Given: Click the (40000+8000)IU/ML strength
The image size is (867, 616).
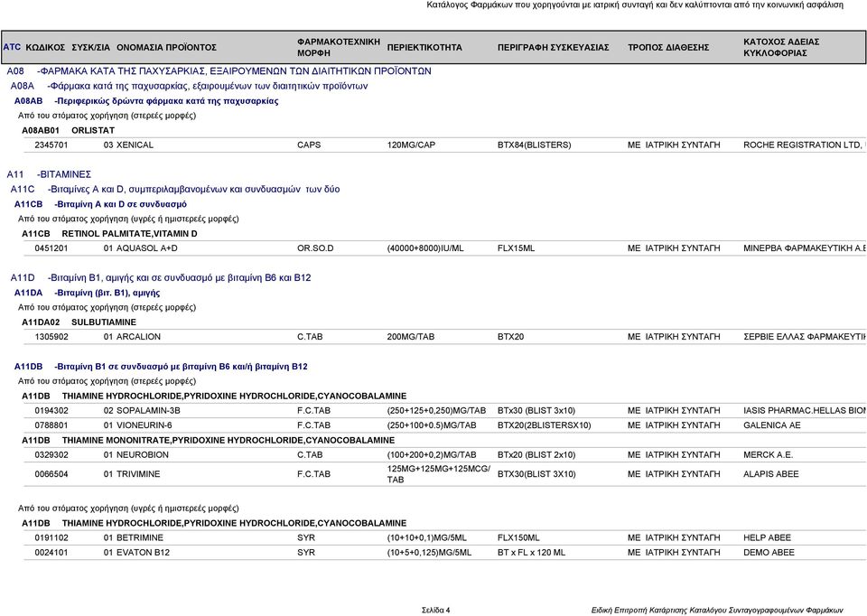Looking at the screenshot, I should [x=425, y=248].
